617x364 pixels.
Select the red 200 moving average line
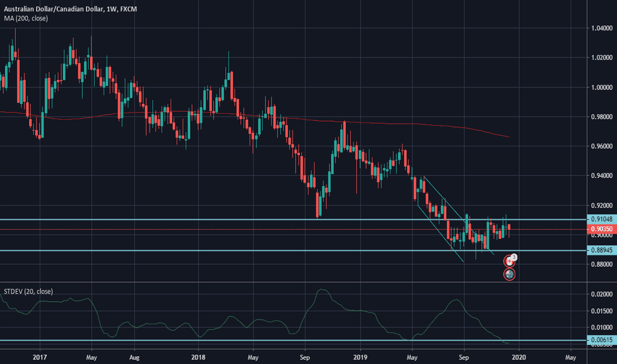397,124
